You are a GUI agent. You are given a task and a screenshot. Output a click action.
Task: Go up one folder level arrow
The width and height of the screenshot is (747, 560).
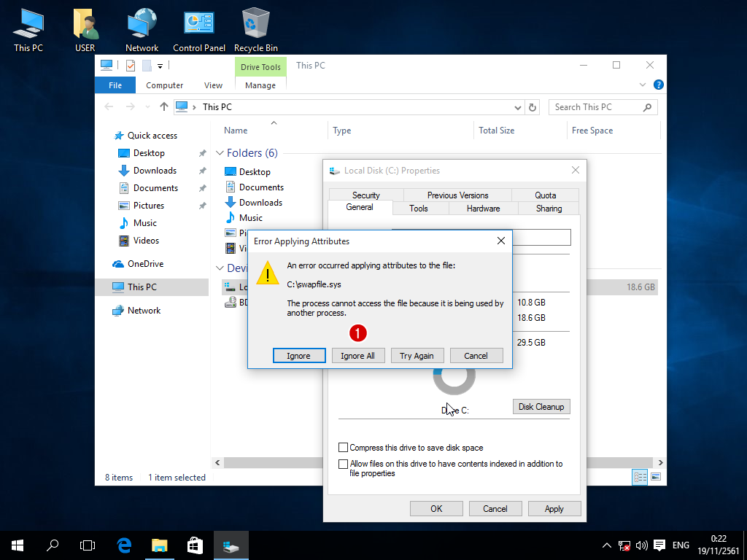point(164,107)
